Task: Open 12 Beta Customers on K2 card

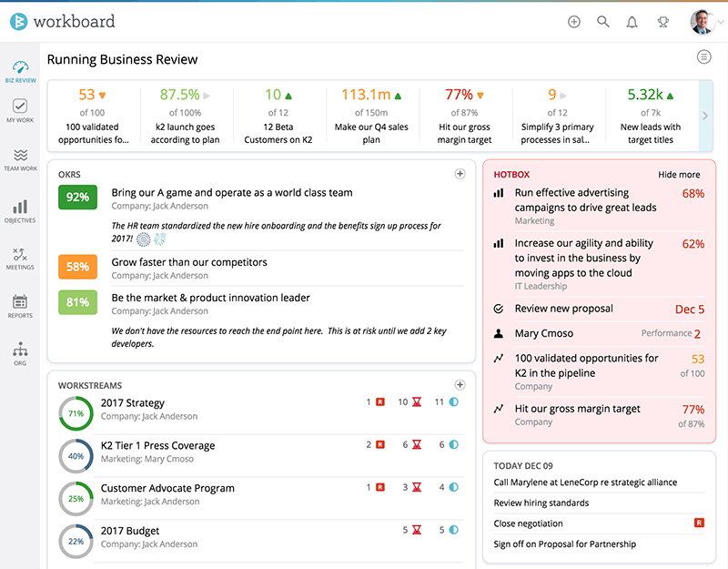Action: (278, 117)
